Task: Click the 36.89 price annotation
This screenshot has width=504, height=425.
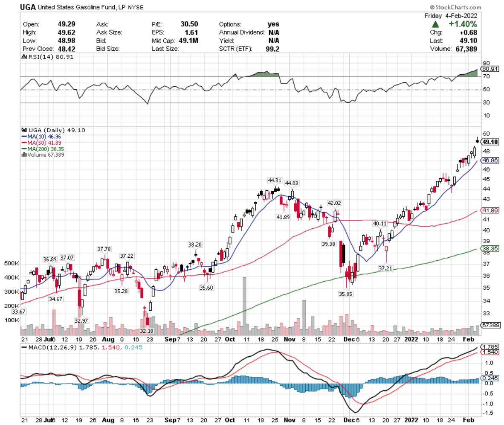Action: pyautogui.click(x=50, y=259)
